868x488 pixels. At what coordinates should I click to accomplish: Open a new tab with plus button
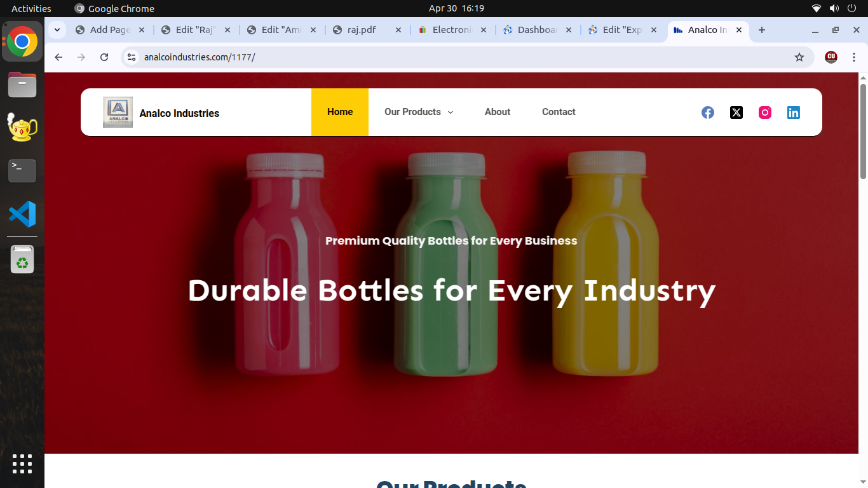point(762,30)
